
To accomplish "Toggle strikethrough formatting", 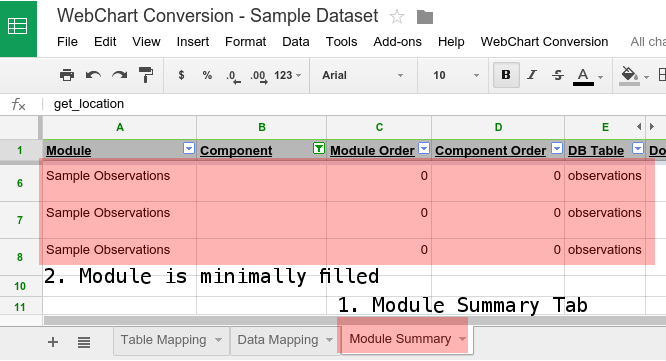I will click(x=558, y=75).
